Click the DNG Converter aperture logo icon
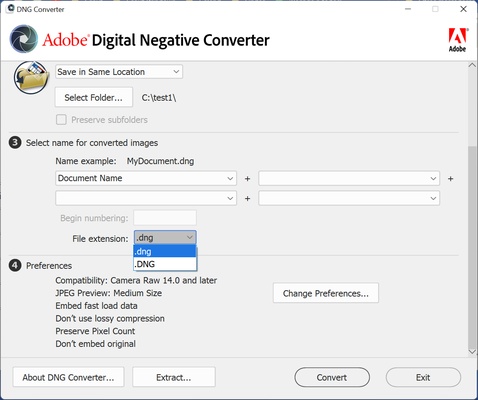This screenshot has width=478, height=400. pos(24,39)
